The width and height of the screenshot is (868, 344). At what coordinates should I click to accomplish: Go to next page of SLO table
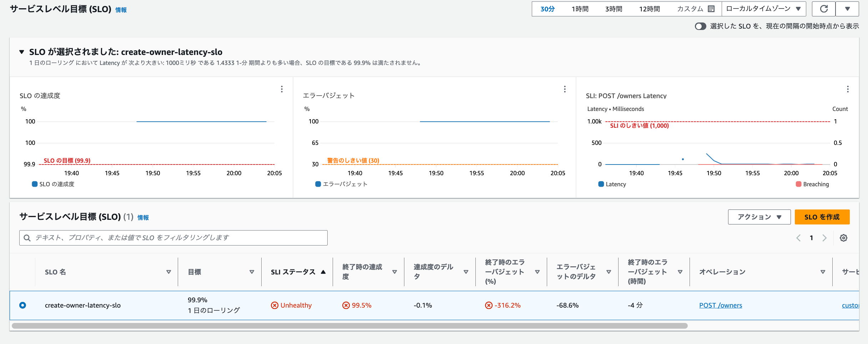click(x=824, y=238)
